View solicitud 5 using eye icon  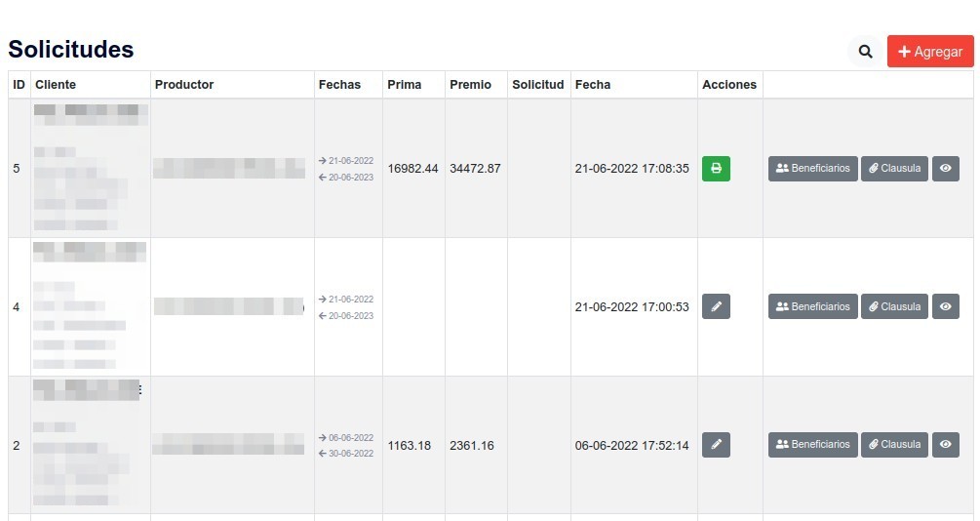[945, 169]
